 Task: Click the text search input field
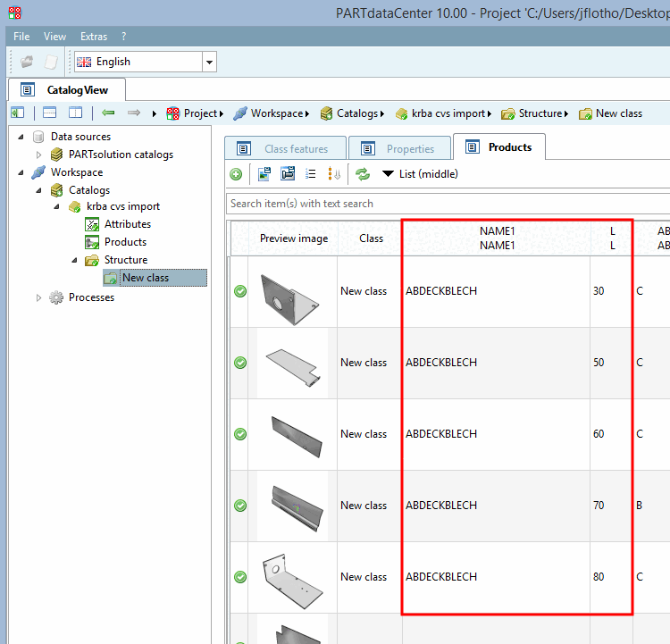click(x=447, y=204)
